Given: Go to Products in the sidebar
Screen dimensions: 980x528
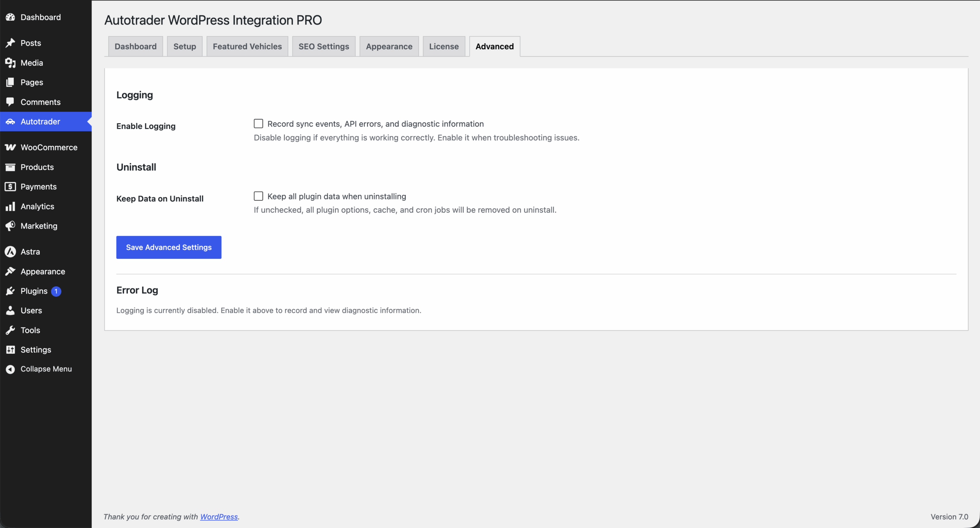Looking at the screenshot, I should [x=46, y=167].
